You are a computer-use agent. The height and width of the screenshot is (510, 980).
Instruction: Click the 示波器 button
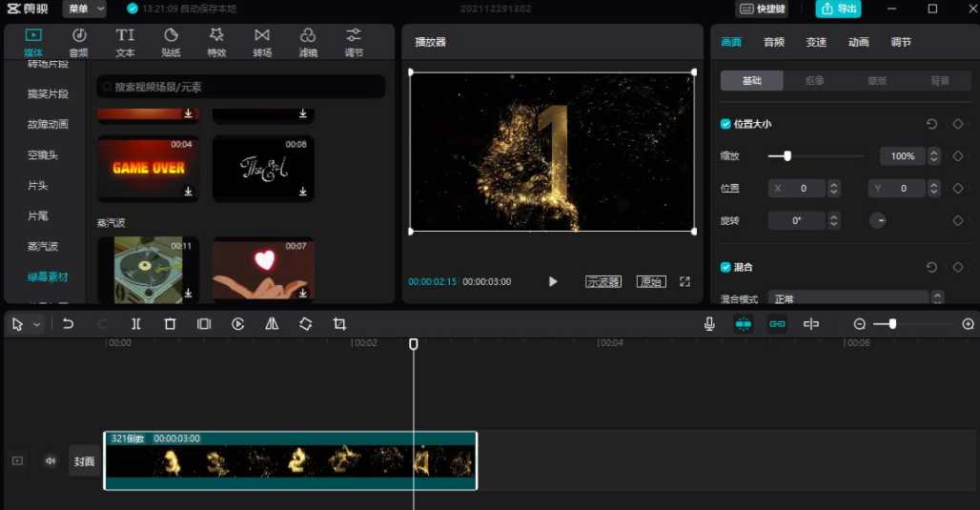602,282
